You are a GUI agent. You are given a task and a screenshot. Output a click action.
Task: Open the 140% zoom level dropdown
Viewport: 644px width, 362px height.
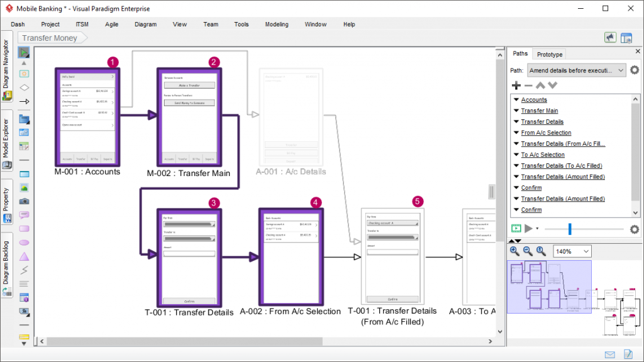(572, 251)
